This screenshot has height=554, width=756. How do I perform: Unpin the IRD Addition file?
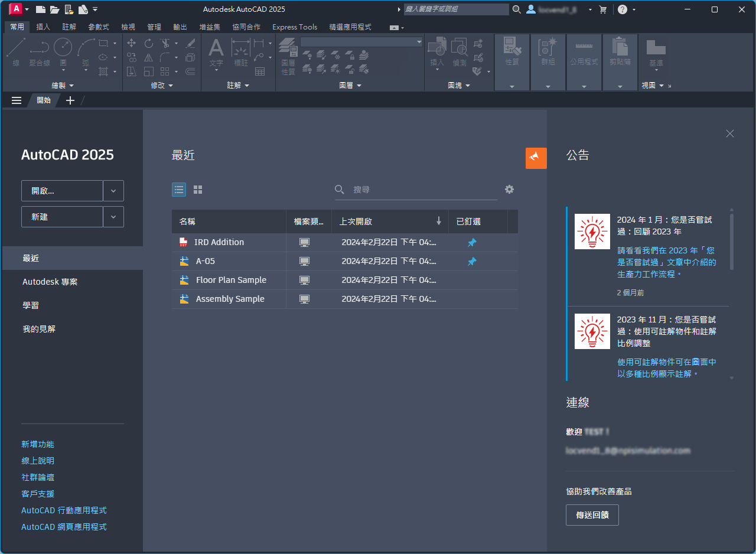tap(472, 242)
